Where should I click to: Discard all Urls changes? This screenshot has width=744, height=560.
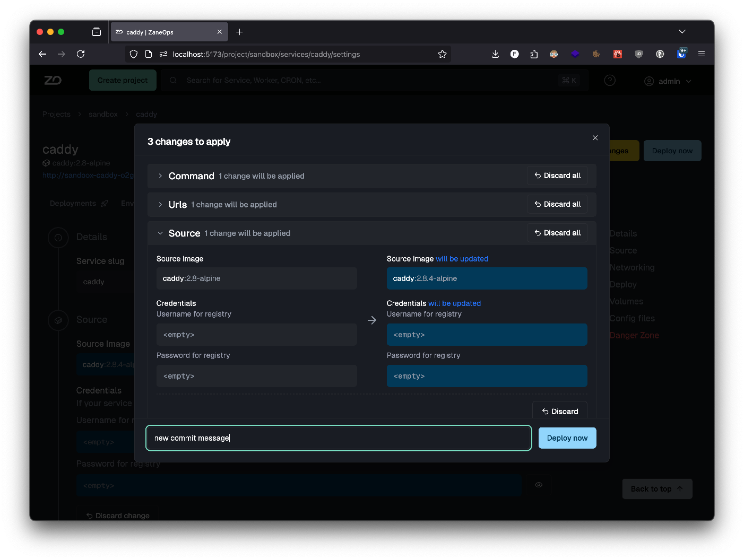click(x=557, y=204)
